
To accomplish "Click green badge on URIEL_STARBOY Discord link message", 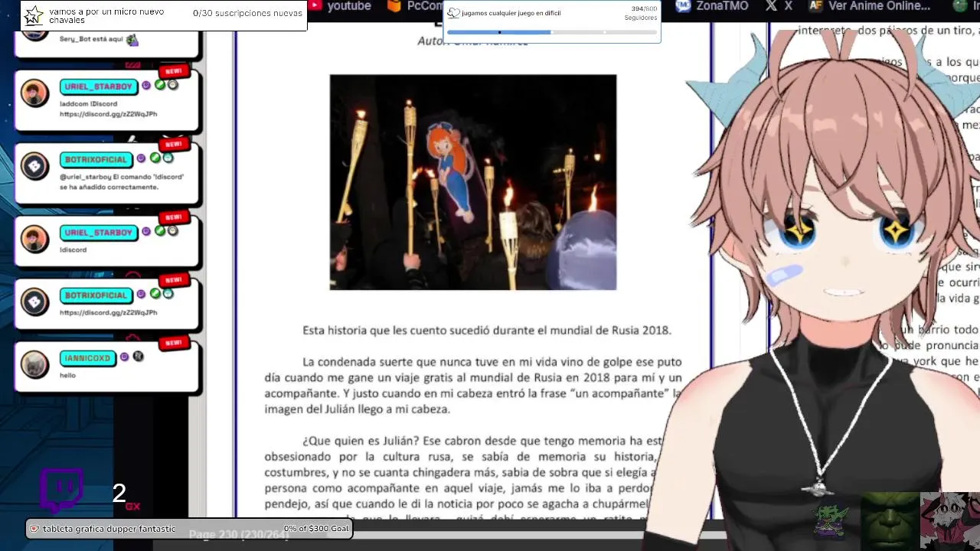I will [x=160, y=85].
